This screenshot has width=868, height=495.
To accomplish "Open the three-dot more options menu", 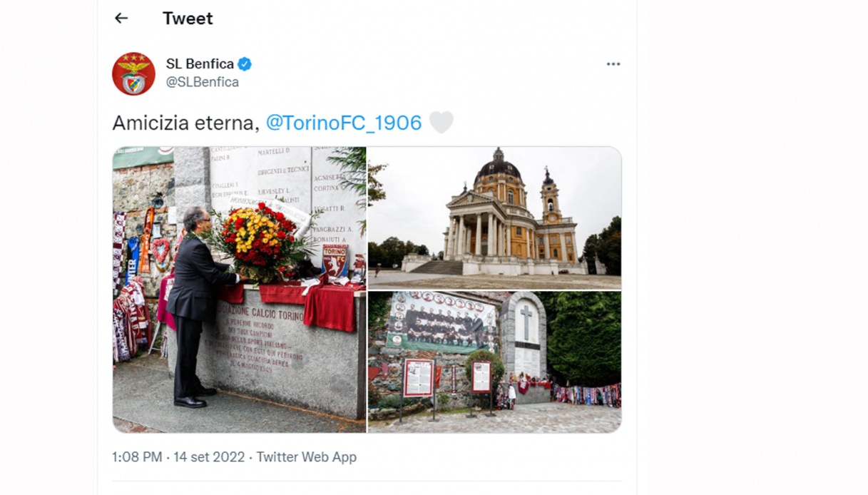I will (613, 64).
